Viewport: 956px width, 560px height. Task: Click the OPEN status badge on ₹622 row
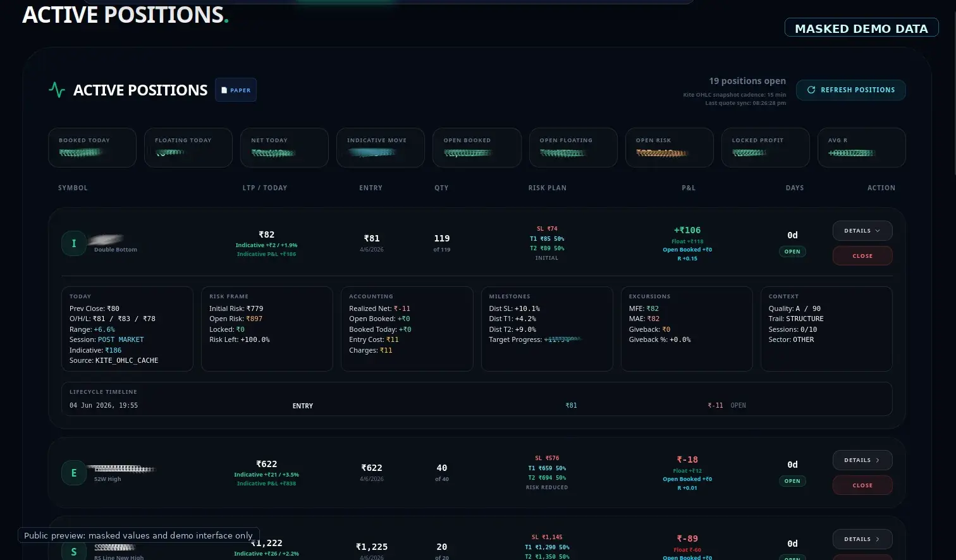click(x=792, y=481)
